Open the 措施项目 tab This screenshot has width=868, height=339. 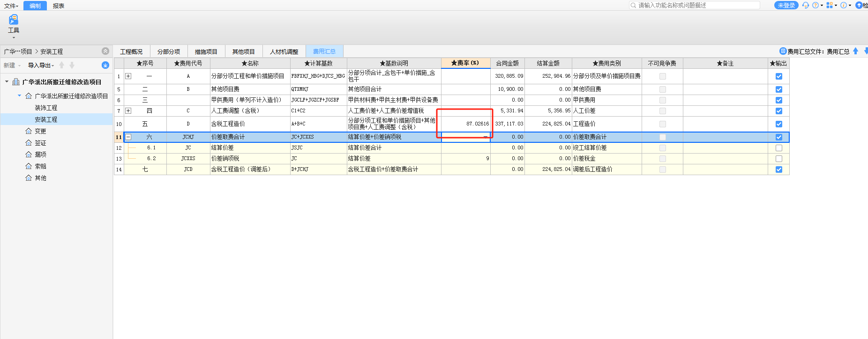tap(206, 52)
